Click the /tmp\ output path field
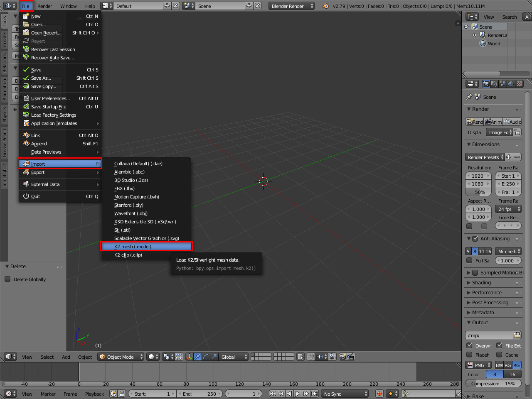 coord(489,335)
